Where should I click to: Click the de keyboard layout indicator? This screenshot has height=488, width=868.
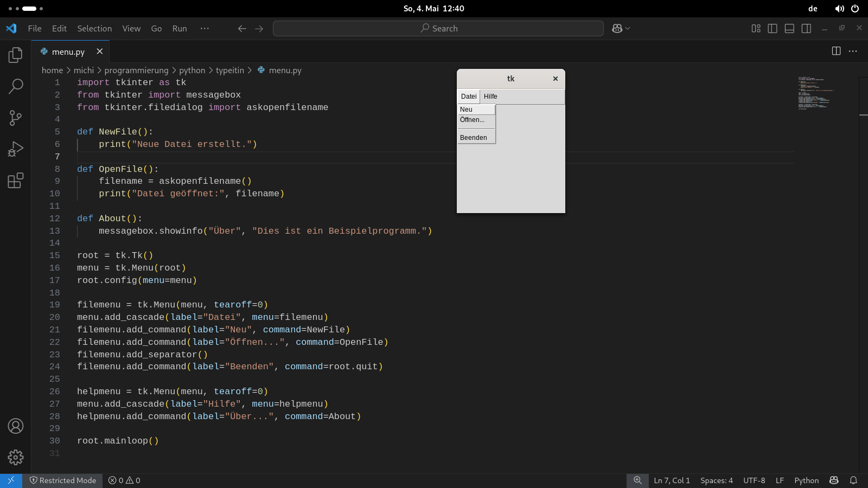[x=813, y=9]
